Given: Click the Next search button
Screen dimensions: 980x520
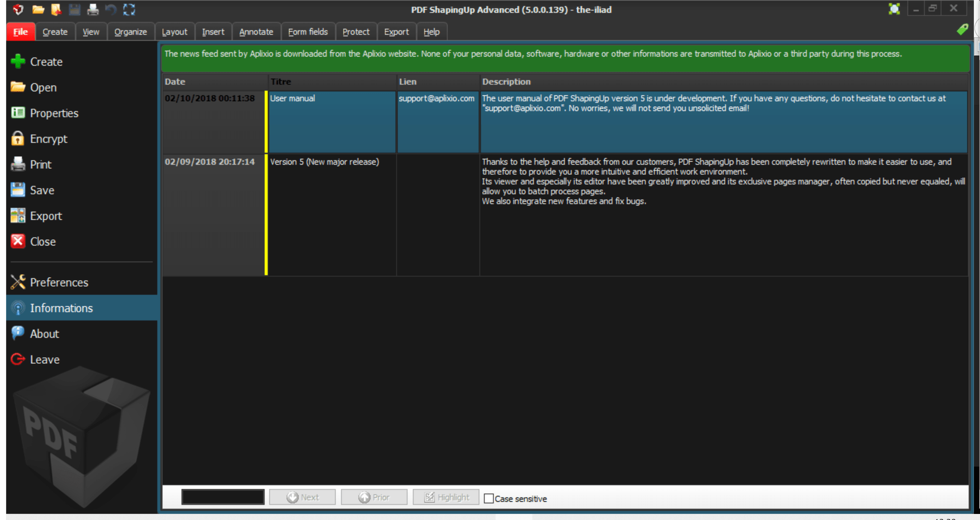Looking at the screenshot, I should coord(302,497).
